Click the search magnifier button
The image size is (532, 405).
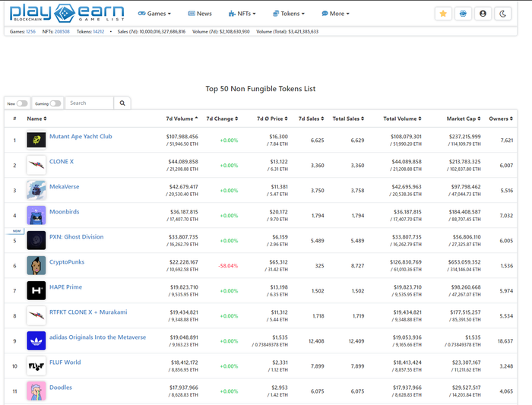point(122,103)
